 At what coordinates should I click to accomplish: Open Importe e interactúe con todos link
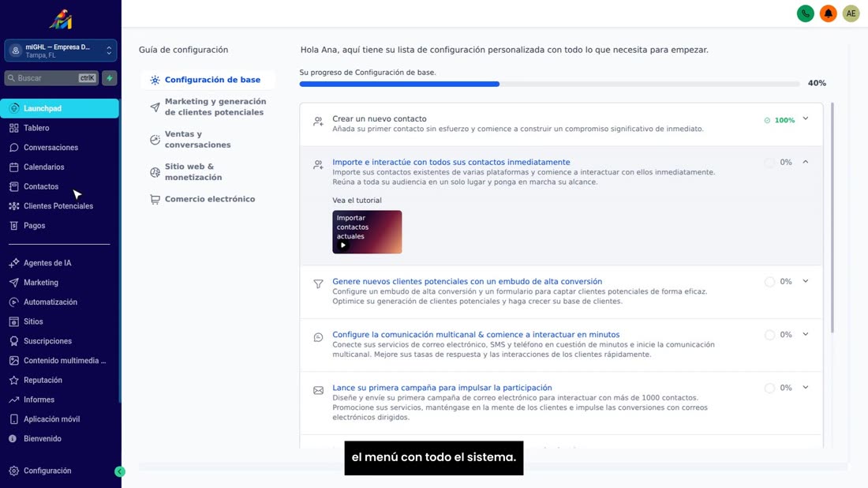point(451,163)
